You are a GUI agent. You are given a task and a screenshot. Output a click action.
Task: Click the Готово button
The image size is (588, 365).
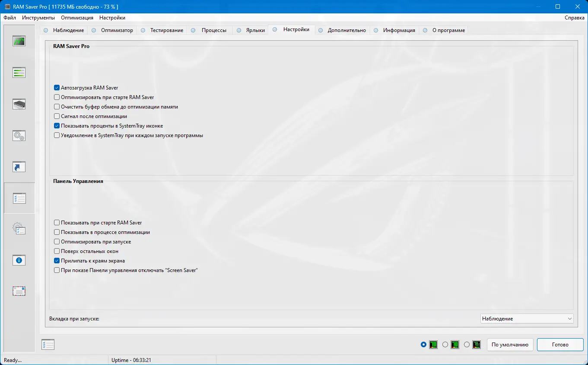(x=560, y=345)
